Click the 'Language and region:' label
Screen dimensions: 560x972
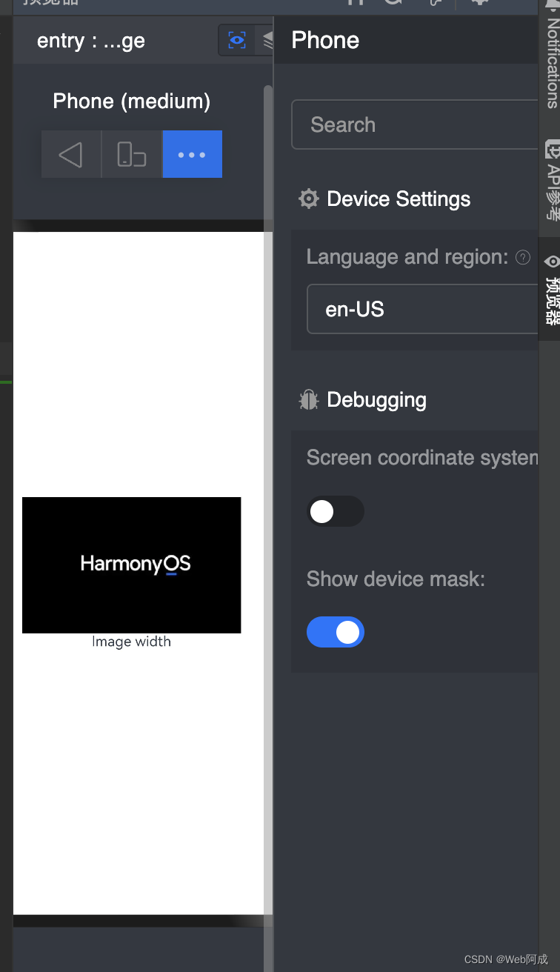coord(407,257)
